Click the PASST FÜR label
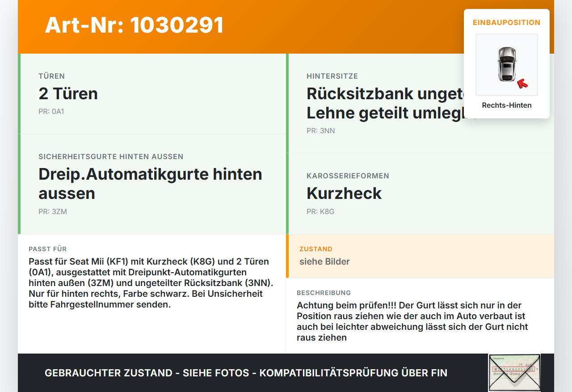The image size is (572, 392). point(47,249)
